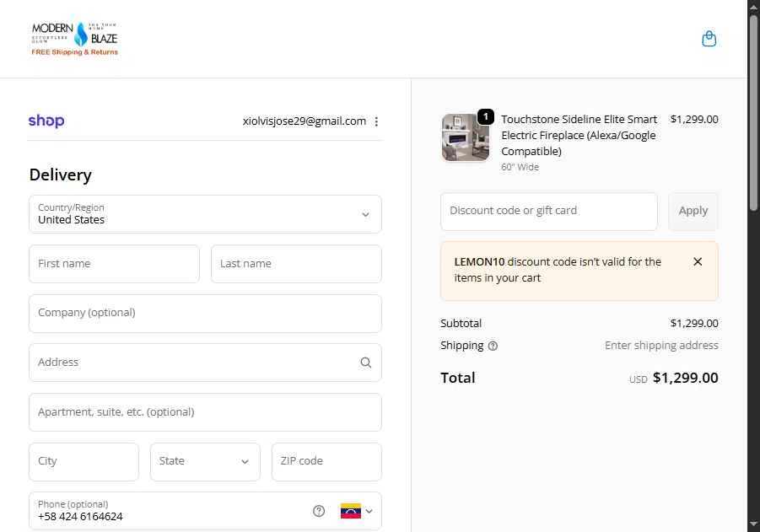Click the ZIP code field

click(x=326, y=461)
